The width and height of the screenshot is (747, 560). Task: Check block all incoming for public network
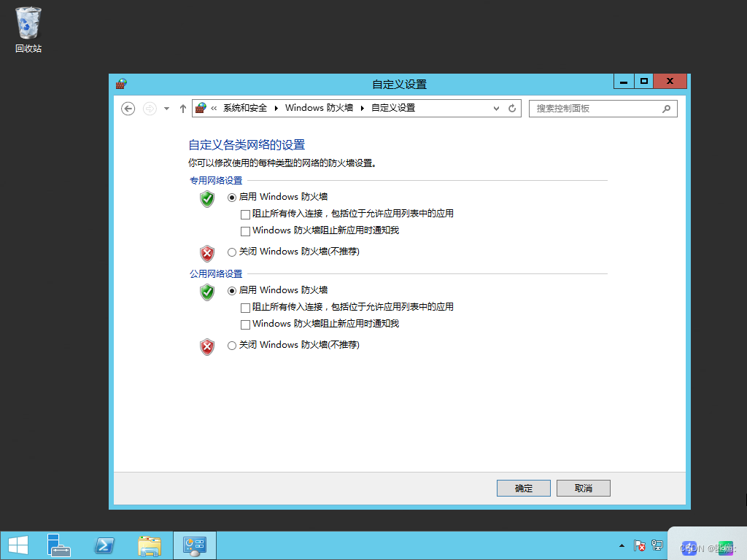tap(245, 308)
